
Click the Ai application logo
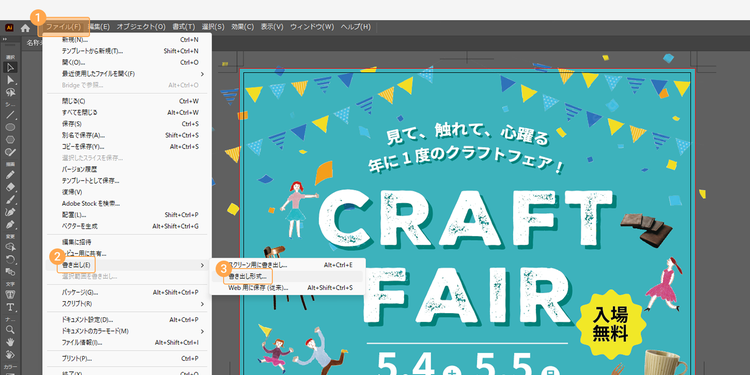(x=9, y=28)
